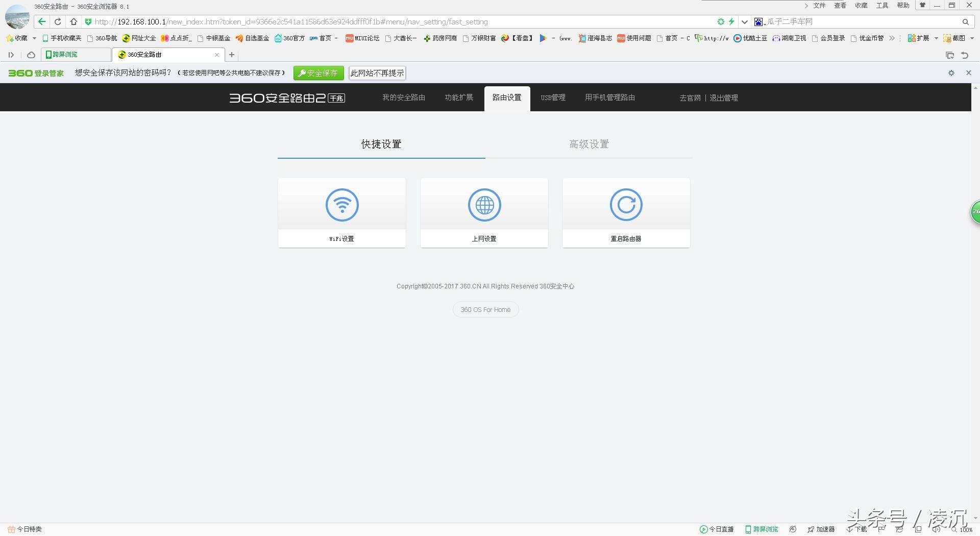Click the 重启路由器 restart icon
980x536 pixels.
[626, 205]
